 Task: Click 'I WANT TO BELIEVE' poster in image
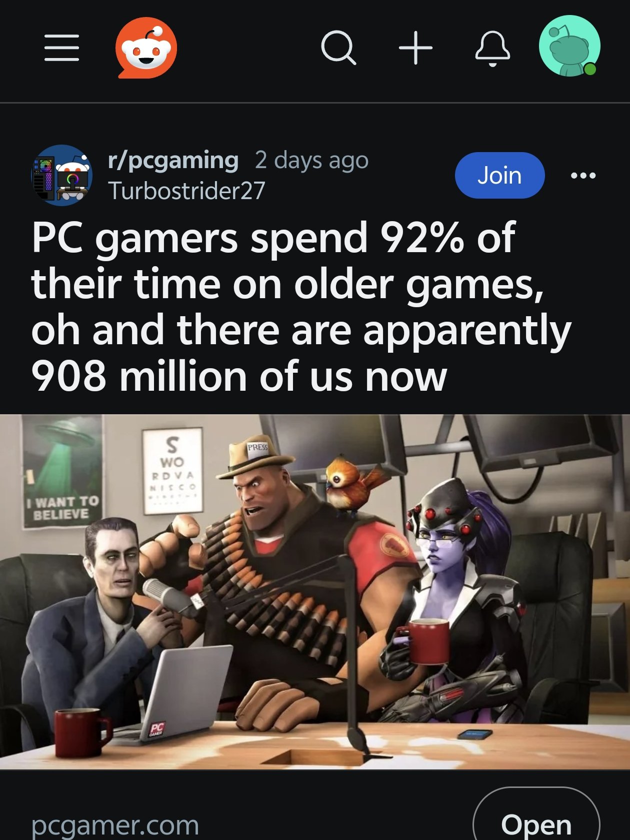coord(62,472)
